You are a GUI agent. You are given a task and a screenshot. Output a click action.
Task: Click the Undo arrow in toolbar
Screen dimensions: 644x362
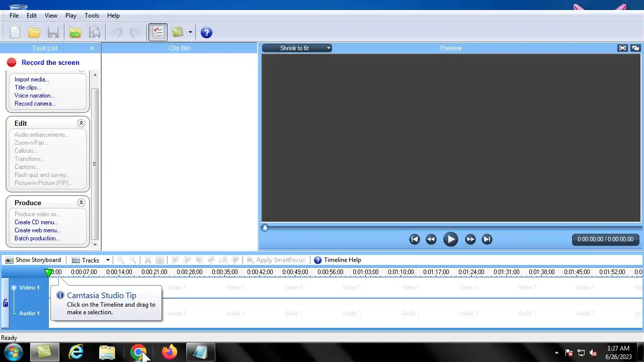pyautogui.click(x=117, y=33)
